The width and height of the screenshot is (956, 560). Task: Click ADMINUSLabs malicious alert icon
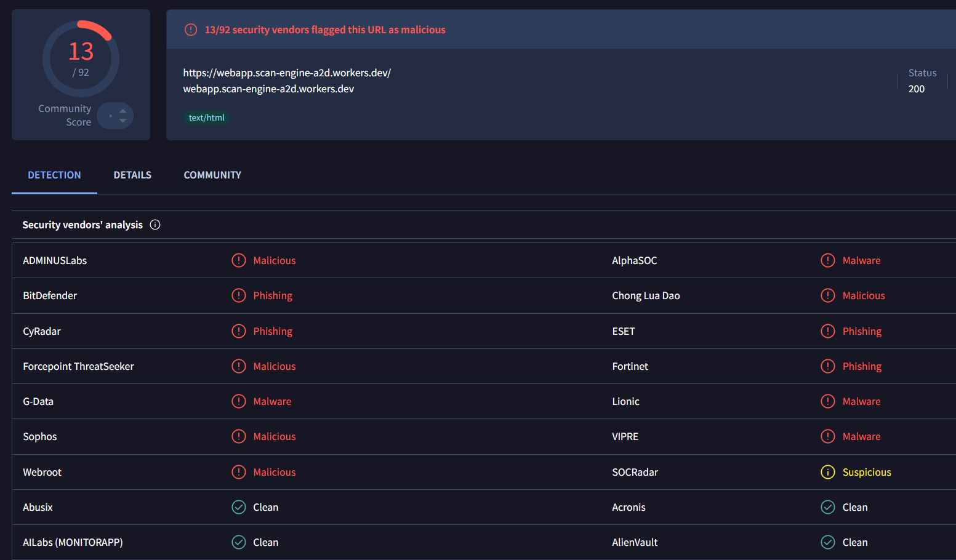(x=239, y=260)
